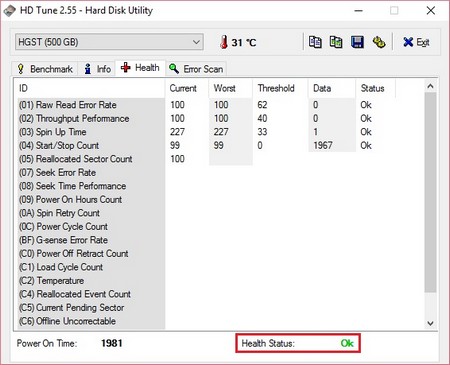450x365 pixels.
Task: Click the Exit button
Action: (416, 42)
